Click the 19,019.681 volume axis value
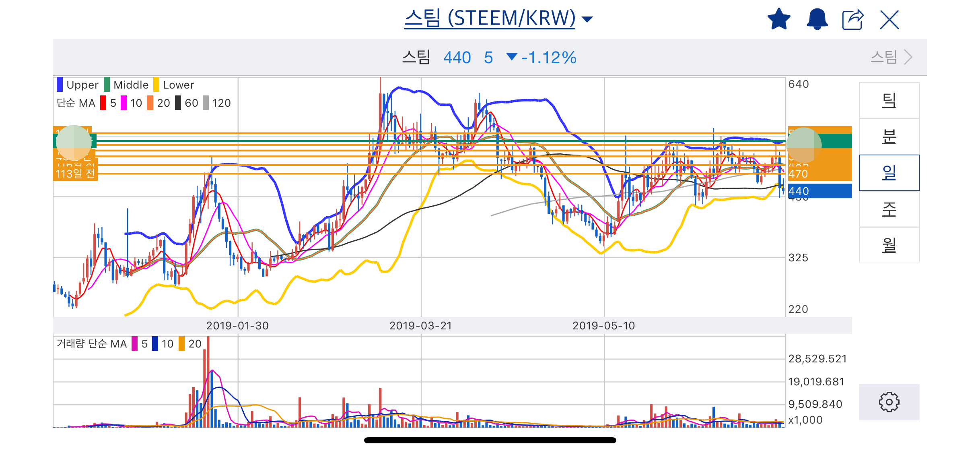Screen dimensions: 980x453 click(x=816, y=381)
